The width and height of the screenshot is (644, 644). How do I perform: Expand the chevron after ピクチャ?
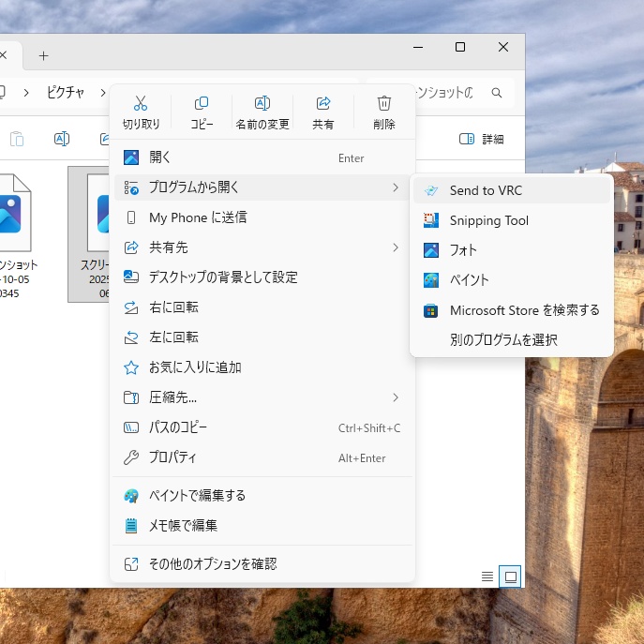pos(103,93)
